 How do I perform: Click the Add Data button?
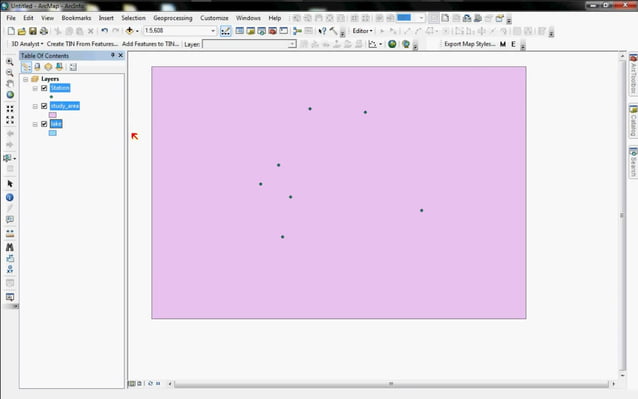[129, 31]
